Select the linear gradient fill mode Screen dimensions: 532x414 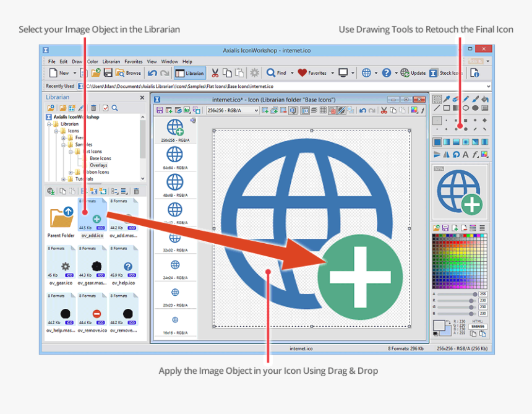click(447, 142)
